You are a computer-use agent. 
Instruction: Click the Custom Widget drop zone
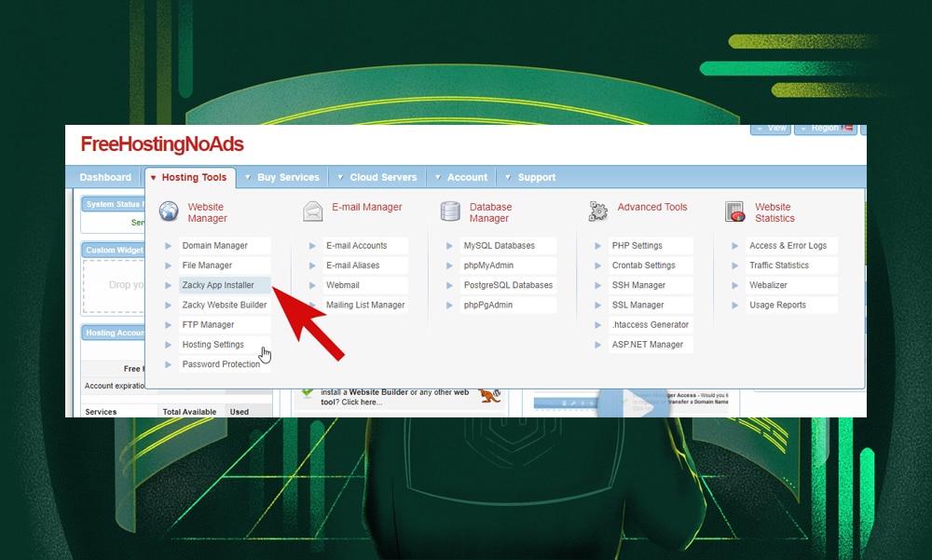(x=116, y=284)
